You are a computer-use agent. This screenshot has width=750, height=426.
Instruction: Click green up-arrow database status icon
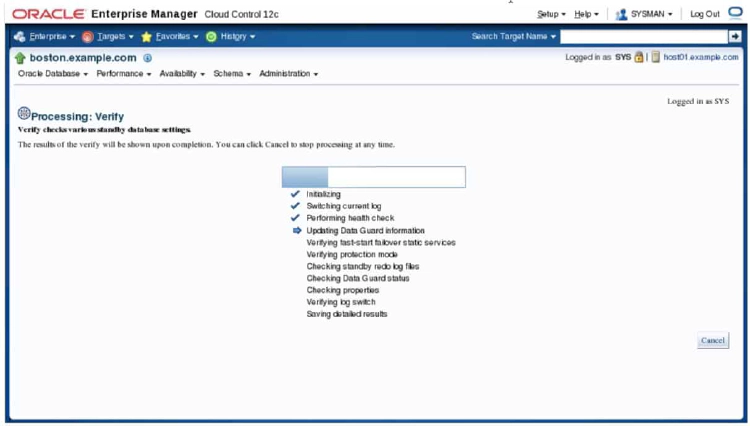point(20,58)
